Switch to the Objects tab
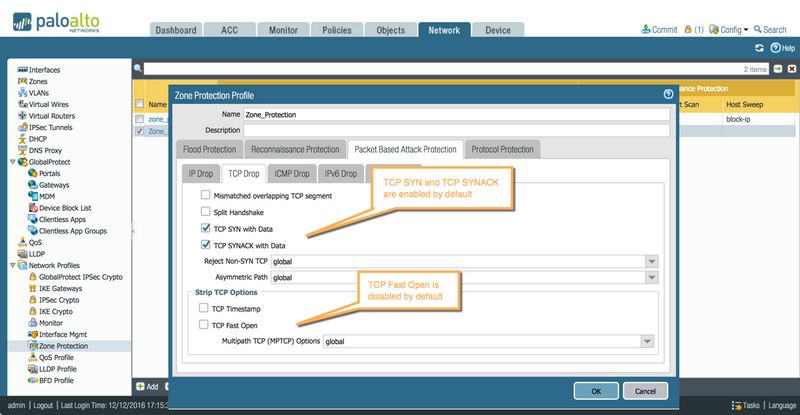Viewport: 800px width, 415px height. point(391,30)
